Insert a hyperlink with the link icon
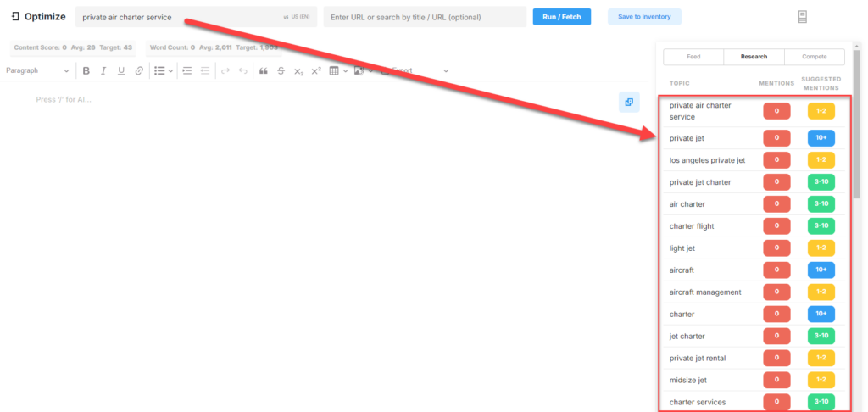Image resolution: width=868 pixels, height=412 pixels. point(139,71)
